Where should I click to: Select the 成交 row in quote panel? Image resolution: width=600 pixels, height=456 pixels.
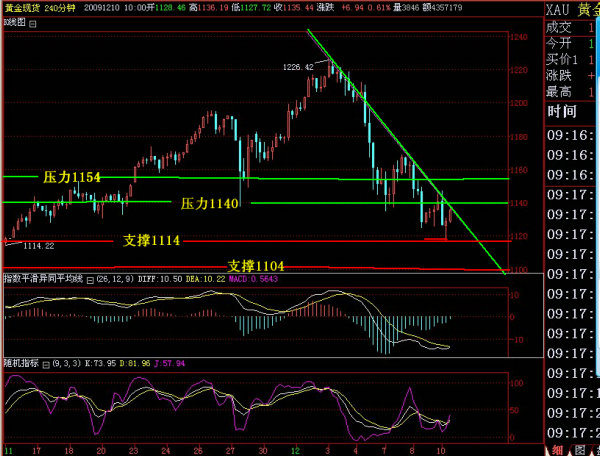(564, 27)
